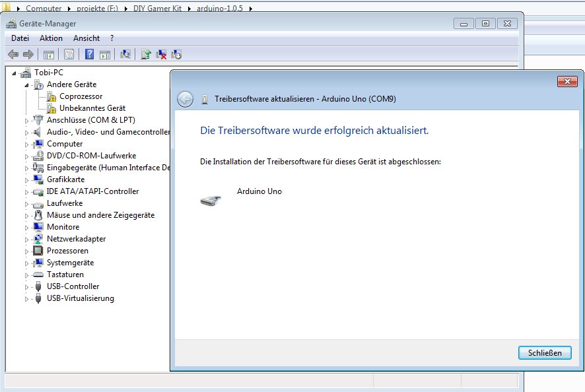Click the blue help question mark icon

click(89, 54)
